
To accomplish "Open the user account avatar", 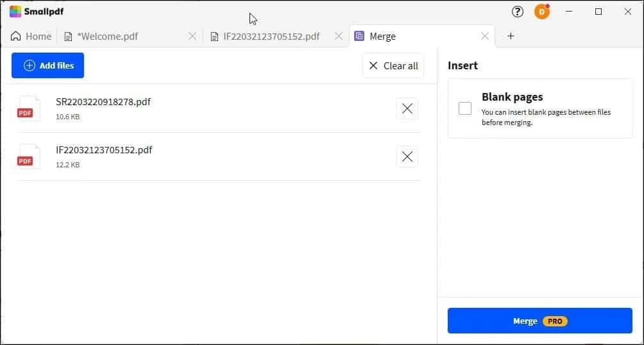I will pos(542,12).
